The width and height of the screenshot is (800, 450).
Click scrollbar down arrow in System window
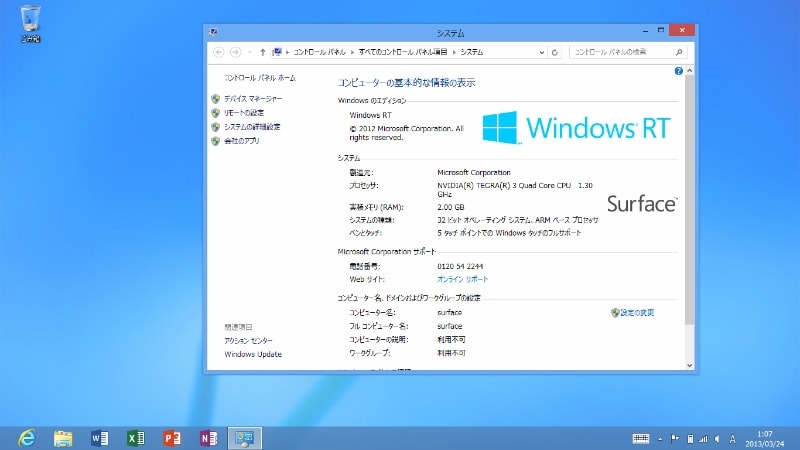689,365
